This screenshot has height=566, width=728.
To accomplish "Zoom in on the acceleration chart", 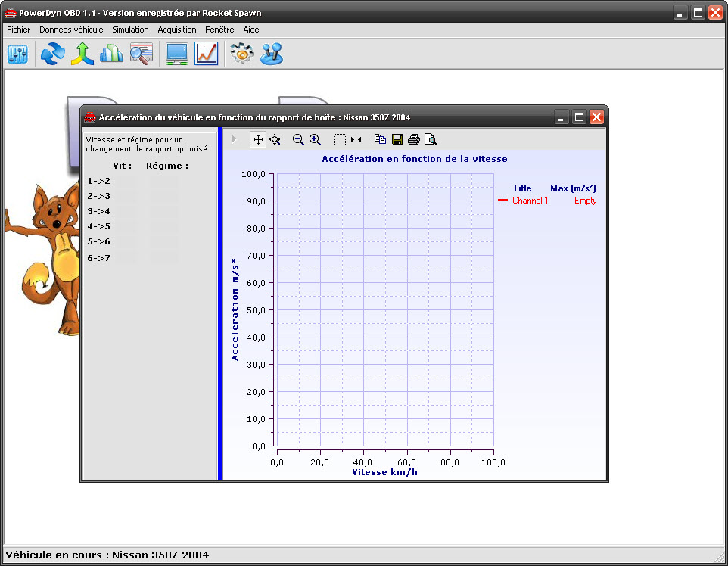I will [x=316, y=139].
